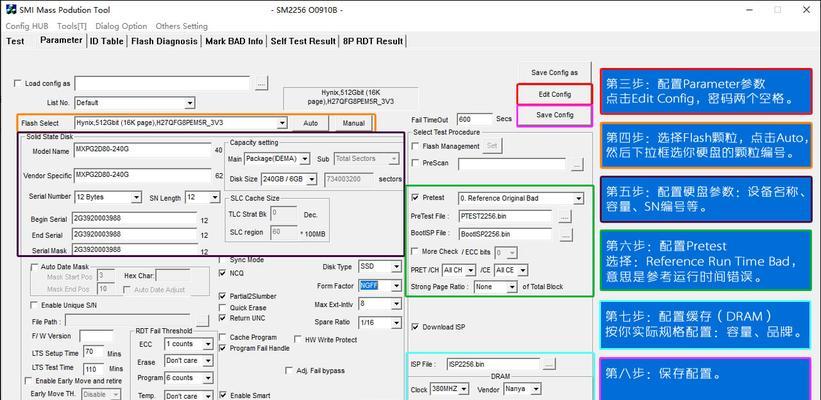Switch to Test tab
The width and height of the screenshot is (821, 400).
(15, 41)
